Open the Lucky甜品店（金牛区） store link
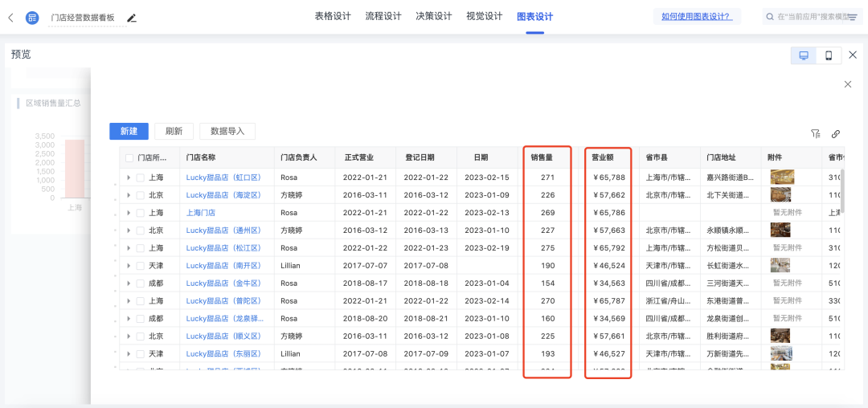The height and width of the screenshot is (408, 868). pyautogui.click(x=223, y=284)
